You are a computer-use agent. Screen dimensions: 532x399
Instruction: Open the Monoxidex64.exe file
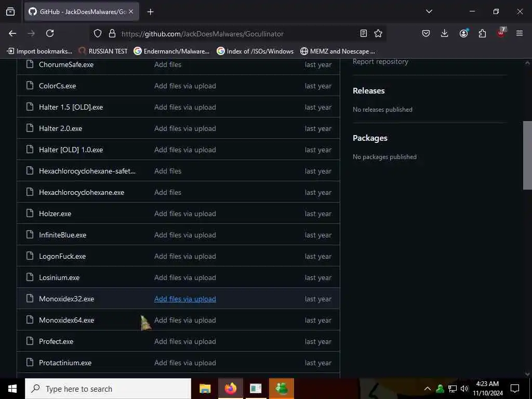click(66, 320)
